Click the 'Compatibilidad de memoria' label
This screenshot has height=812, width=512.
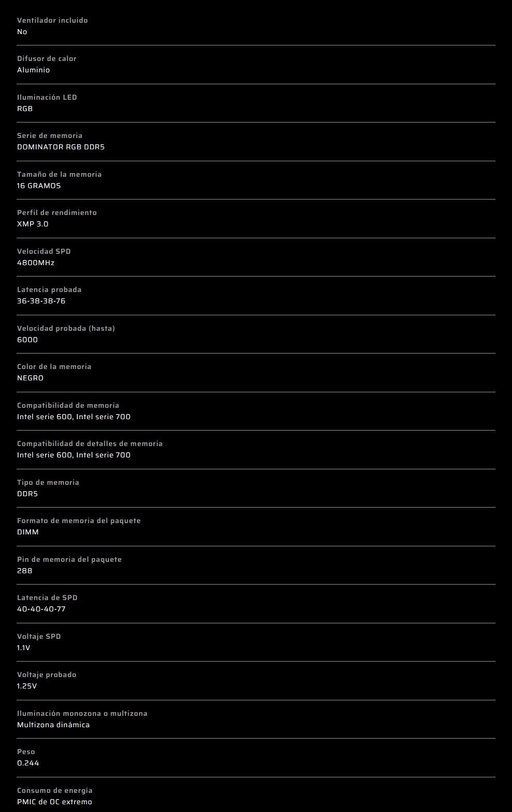tap(68, 405)
